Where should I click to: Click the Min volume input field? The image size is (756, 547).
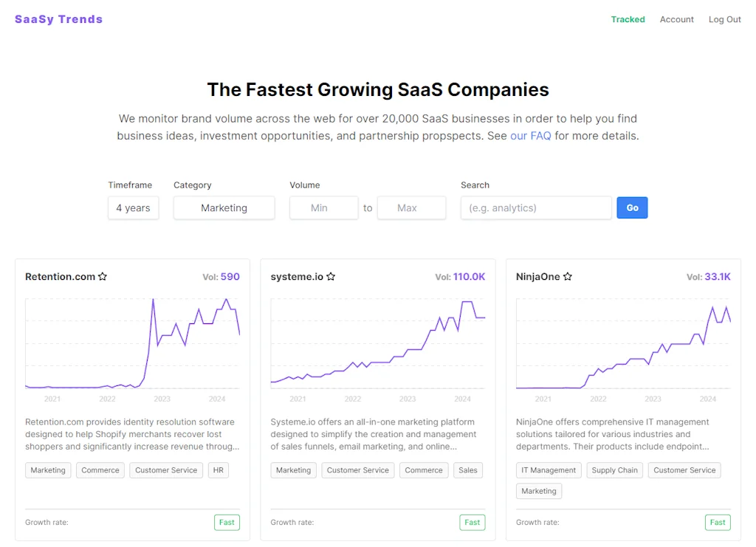click(323, 208)
